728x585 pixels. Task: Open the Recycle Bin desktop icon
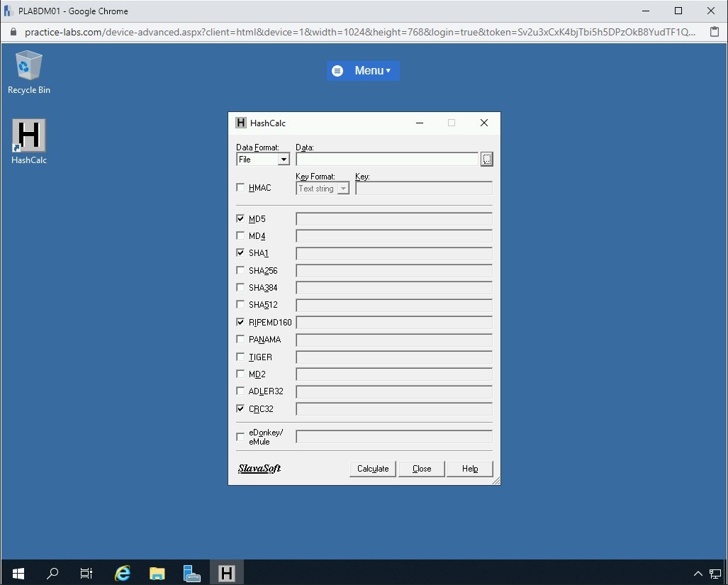[29, 66]
